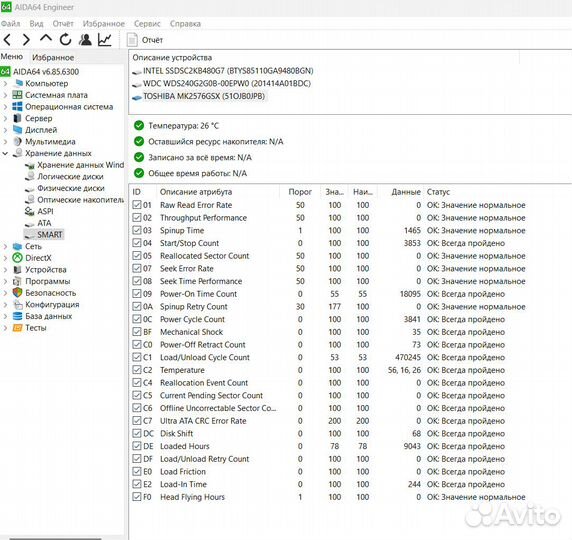572x540 pixels.
Task: Select the Тесты icon in the tree
Action: (17, 328)
